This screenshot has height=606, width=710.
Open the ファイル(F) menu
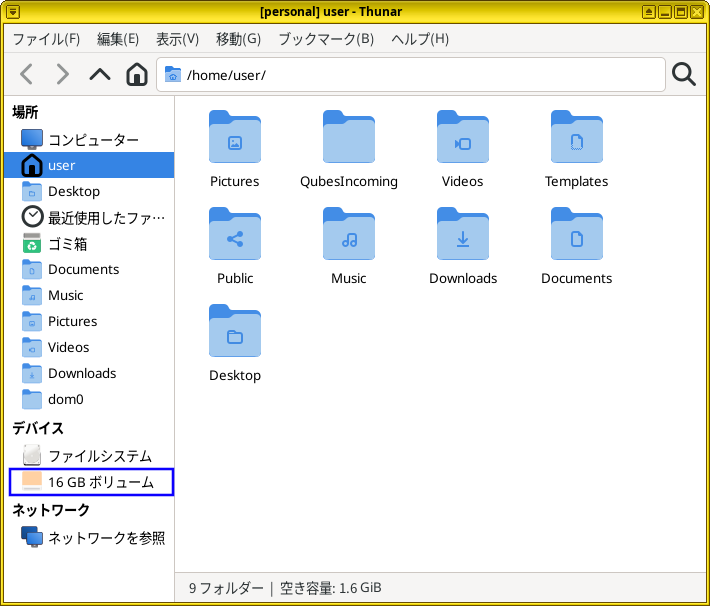(46, 39)
